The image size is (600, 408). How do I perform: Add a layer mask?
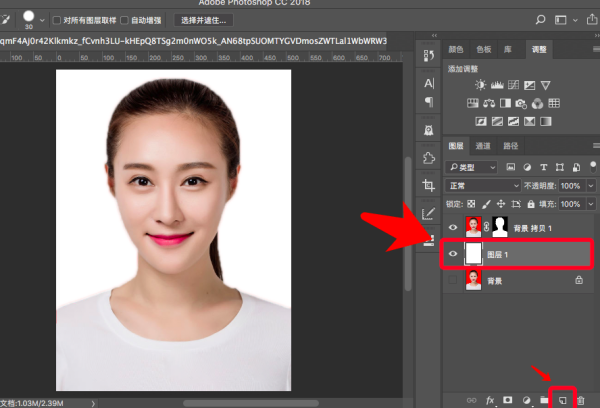coord(507,400)
